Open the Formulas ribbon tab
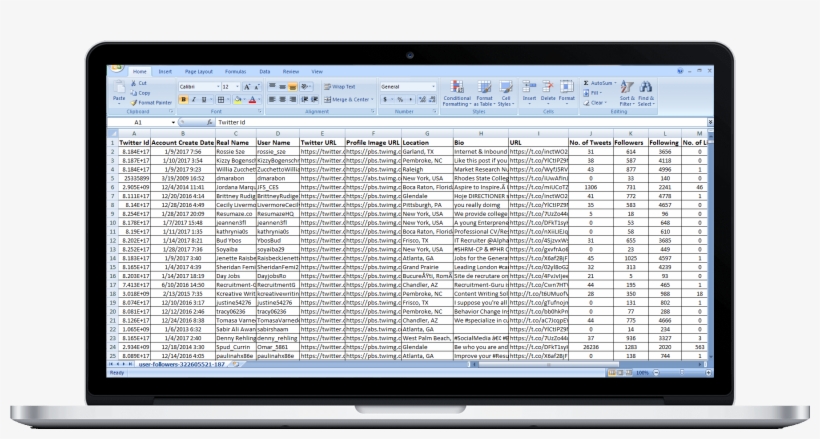 235,72
